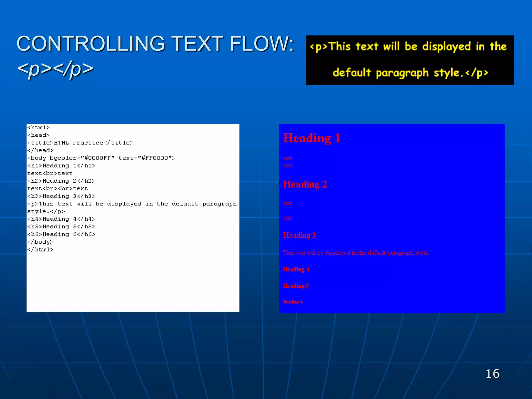532x399 pixels.
Task: Click the '</html>' code line
Action: coord(40,250)
